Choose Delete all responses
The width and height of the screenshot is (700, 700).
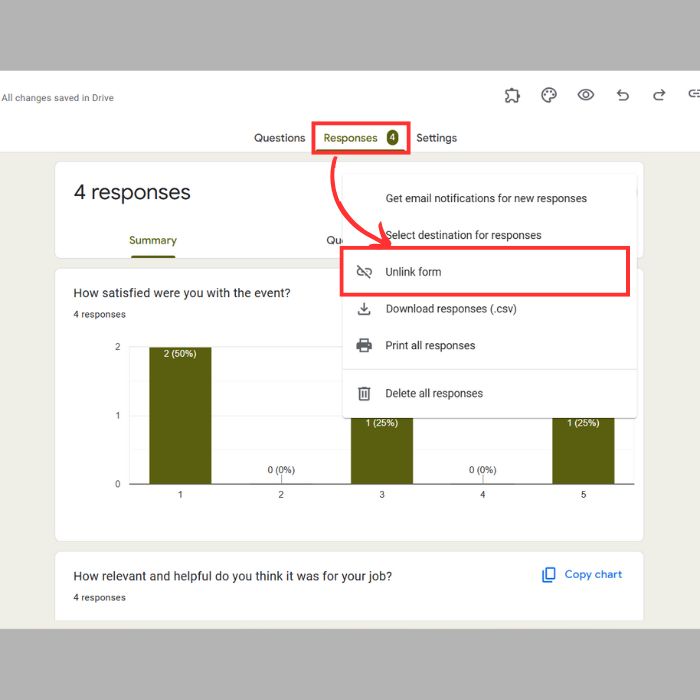pyautogui.click(x=489, y=393)
